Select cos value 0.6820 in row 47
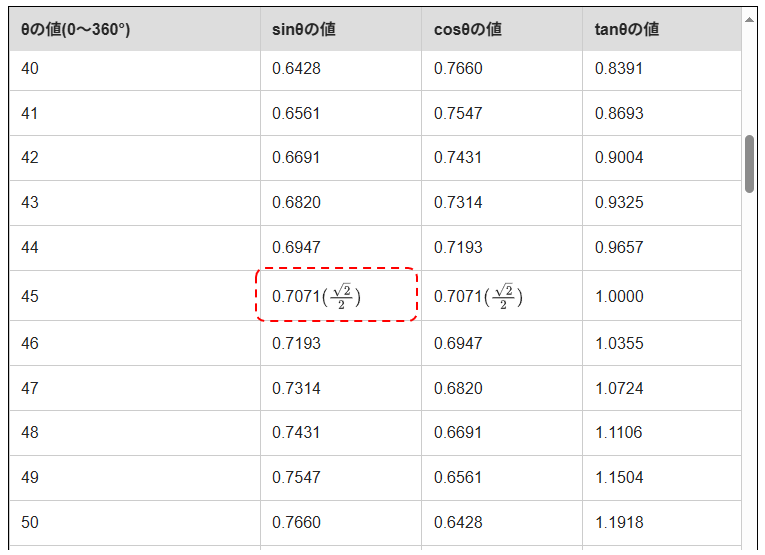Viewport: 765px width, 555px height. coord(458,388)
